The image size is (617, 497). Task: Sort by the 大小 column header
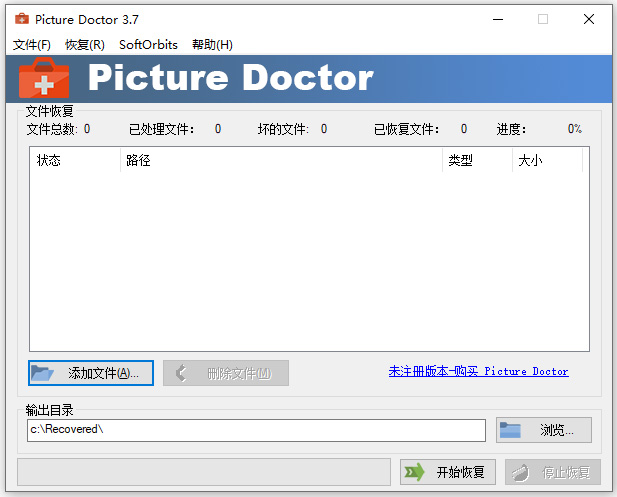pyautogui.click(x=547, y=160)
